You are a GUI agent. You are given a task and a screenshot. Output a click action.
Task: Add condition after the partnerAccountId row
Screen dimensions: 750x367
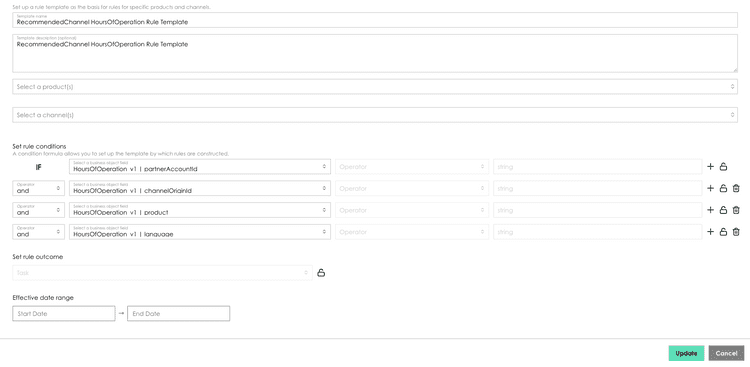click(x=710, y=167)
